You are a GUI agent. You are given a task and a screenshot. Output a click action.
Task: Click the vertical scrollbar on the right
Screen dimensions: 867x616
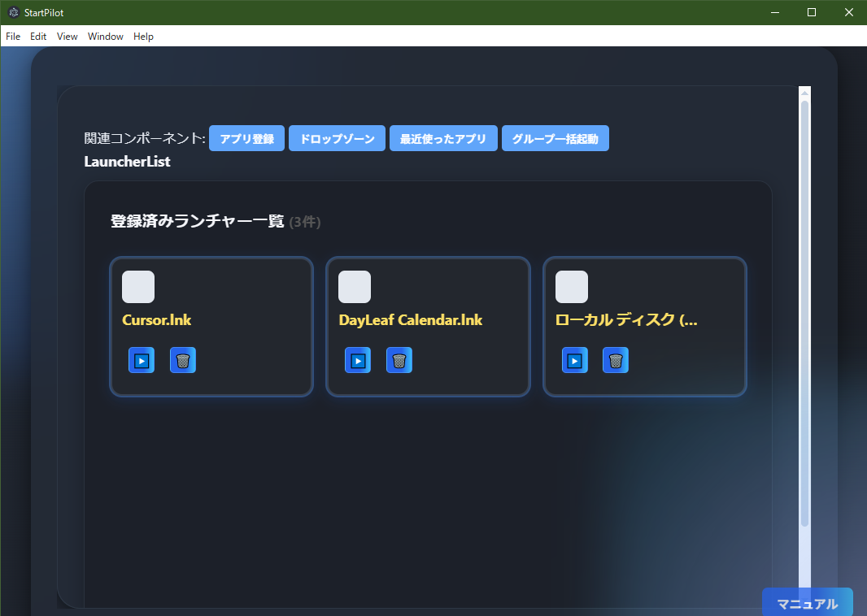pos(805,325)
